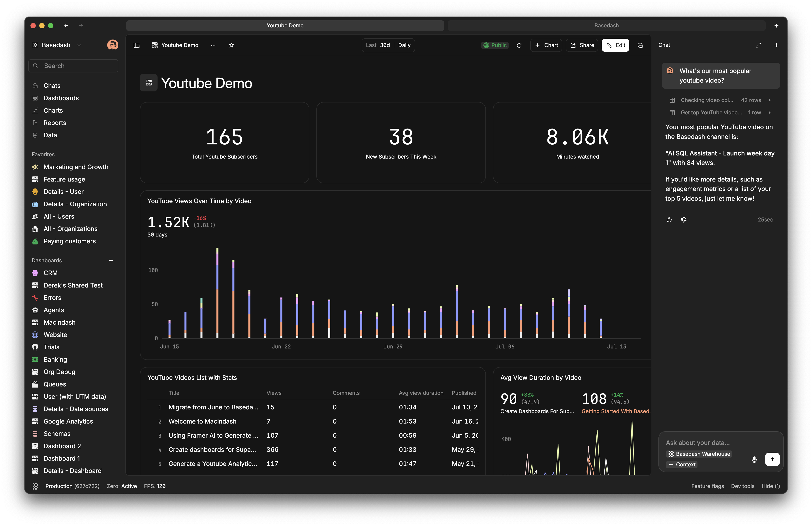Toggle the Public visibility badge

point(495,45)
